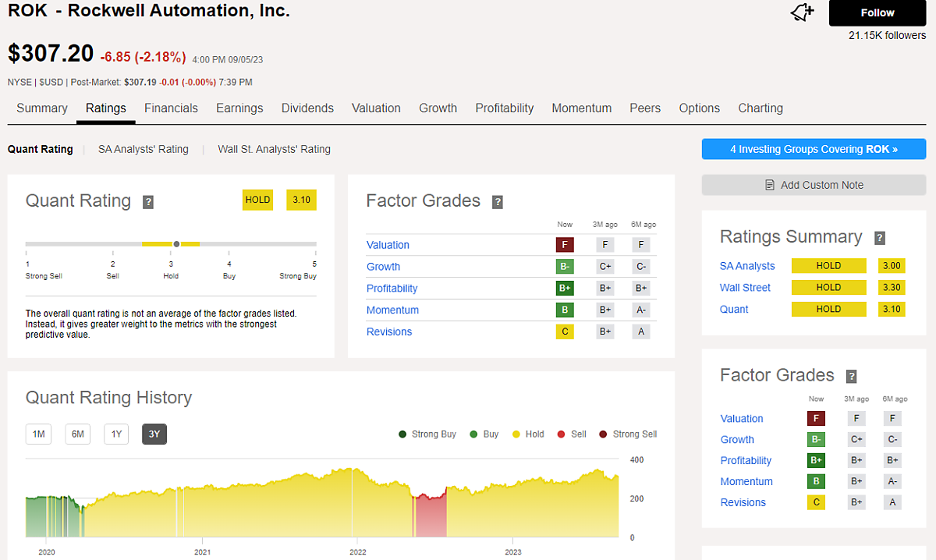View the Growth tab

pos(438,108)
